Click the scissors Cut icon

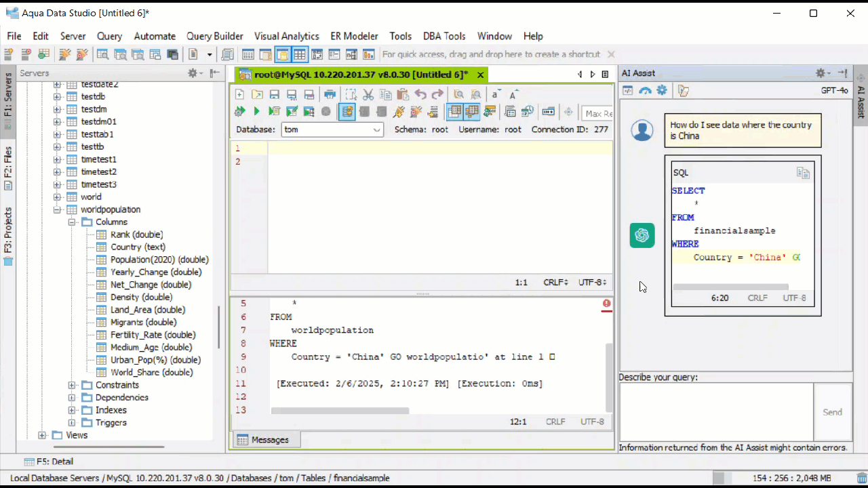tap(368, 95)
